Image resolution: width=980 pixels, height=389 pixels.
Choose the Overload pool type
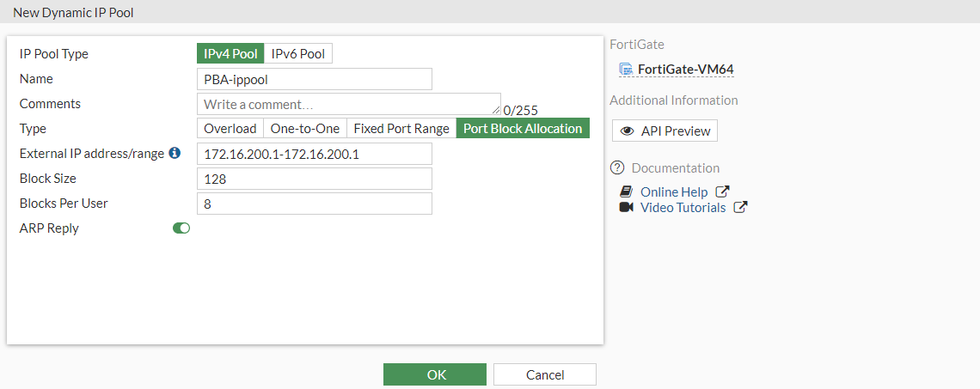coord(230,129)
